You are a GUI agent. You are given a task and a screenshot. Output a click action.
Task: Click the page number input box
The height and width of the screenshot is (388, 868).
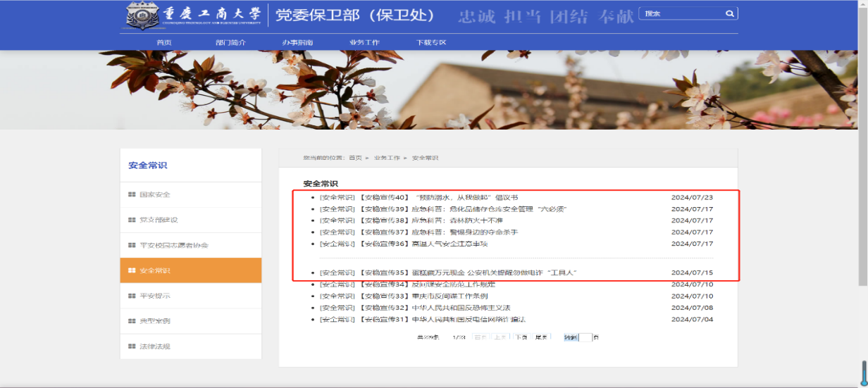pos(585,337)
